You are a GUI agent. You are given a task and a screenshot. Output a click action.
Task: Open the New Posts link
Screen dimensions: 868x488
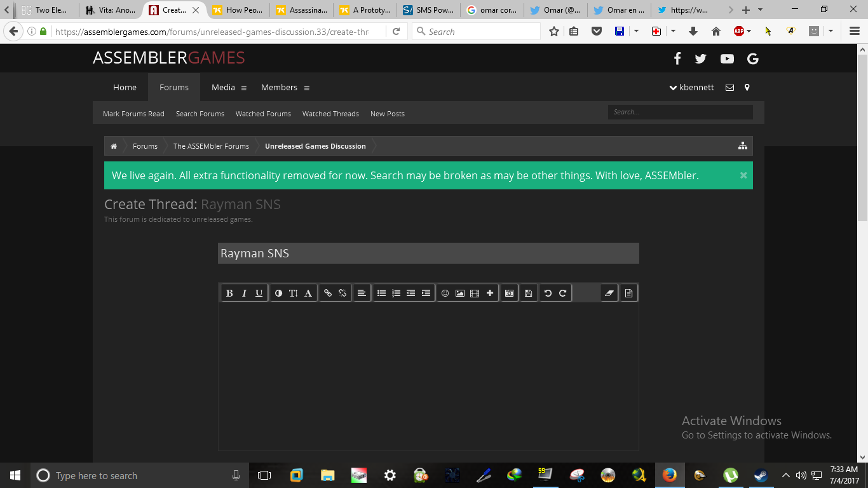388,114
